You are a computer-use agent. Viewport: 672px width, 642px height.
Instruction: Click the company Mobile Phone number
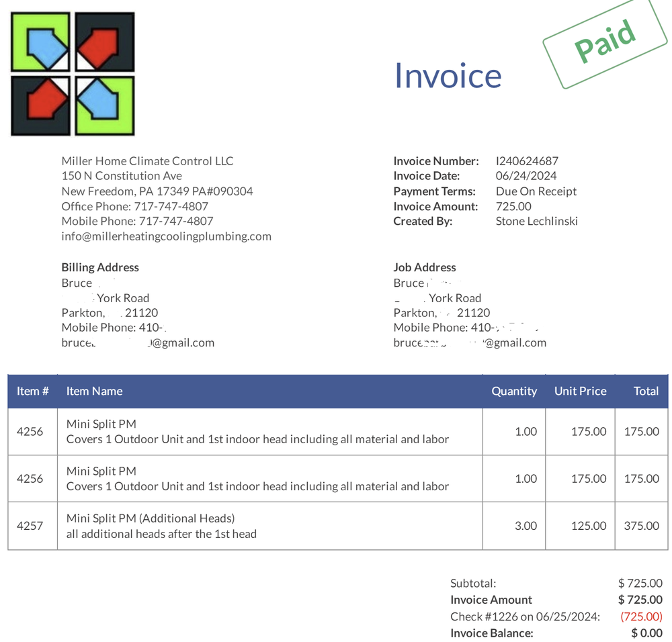pyautogui.click(x=175, y=221)
